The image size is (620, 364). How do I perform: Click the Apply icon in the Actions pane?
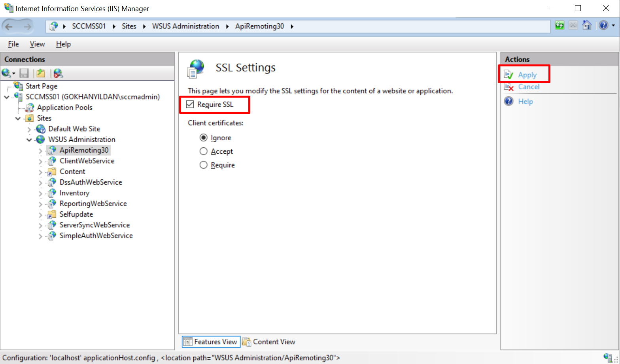click(x=509, y=75)
